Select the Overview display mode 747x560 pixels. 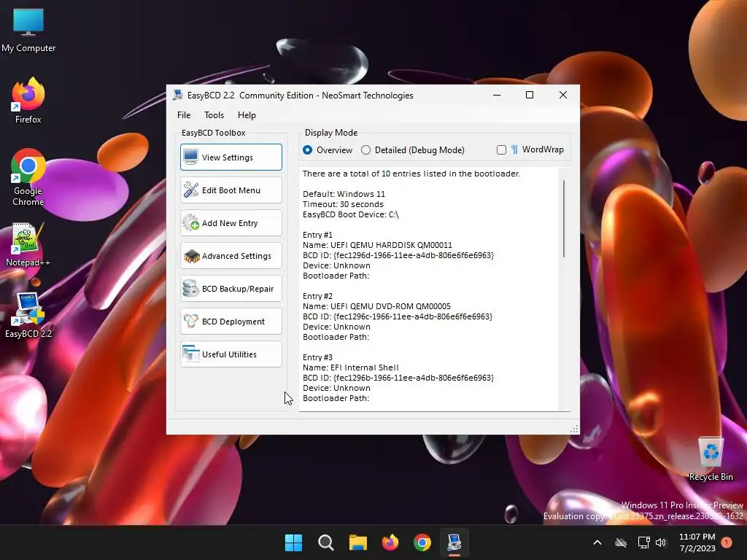click(x=328, y=150)
